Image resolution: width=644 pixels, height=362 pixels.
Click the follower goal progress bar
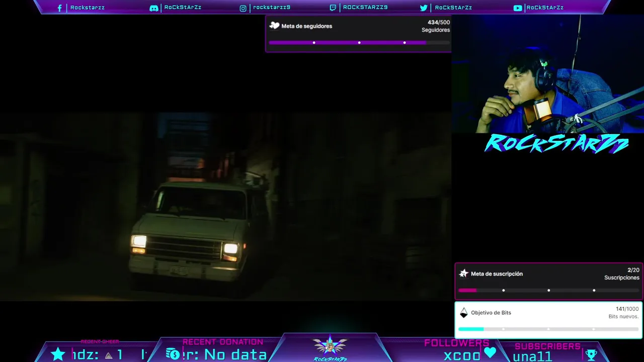pos(359,43)
